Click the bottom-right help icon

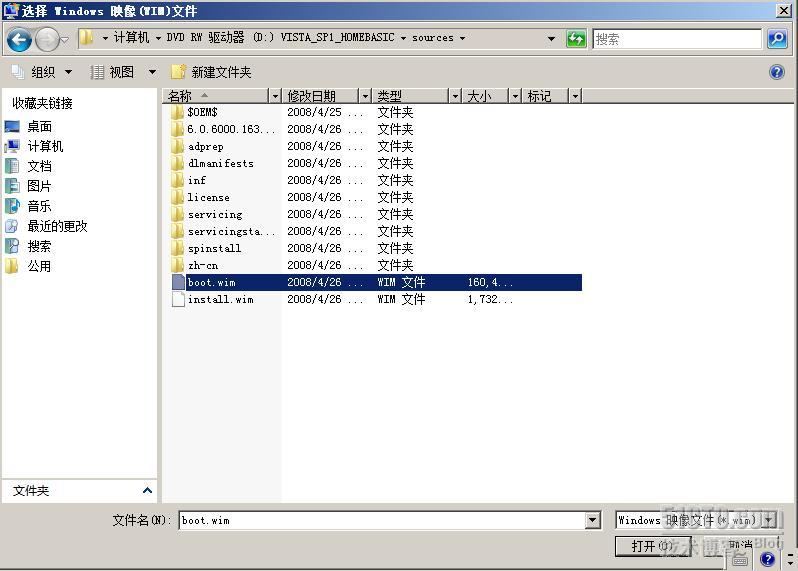767,560
